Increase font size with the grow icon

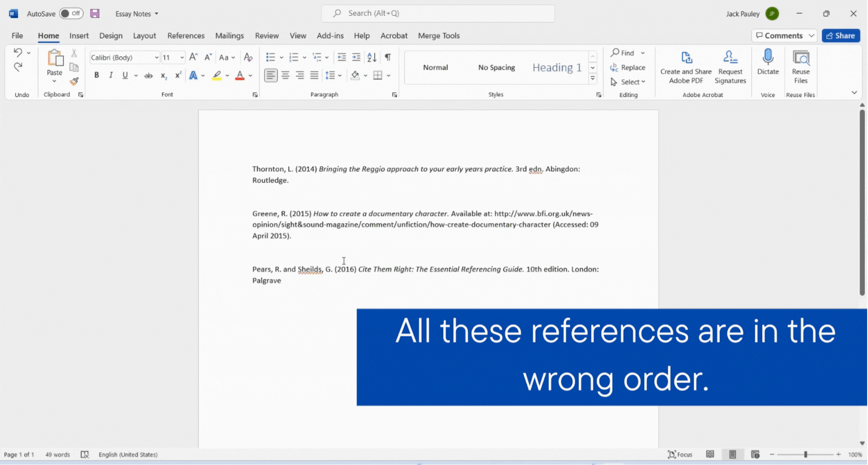pos(193,57)
